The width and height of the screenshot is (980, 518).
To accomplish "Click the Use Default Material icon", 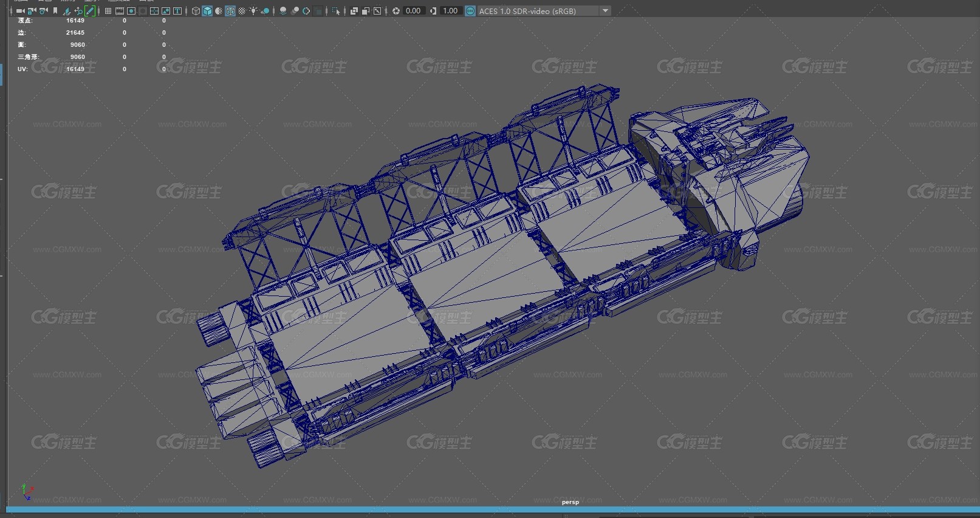I will [219, 11].
